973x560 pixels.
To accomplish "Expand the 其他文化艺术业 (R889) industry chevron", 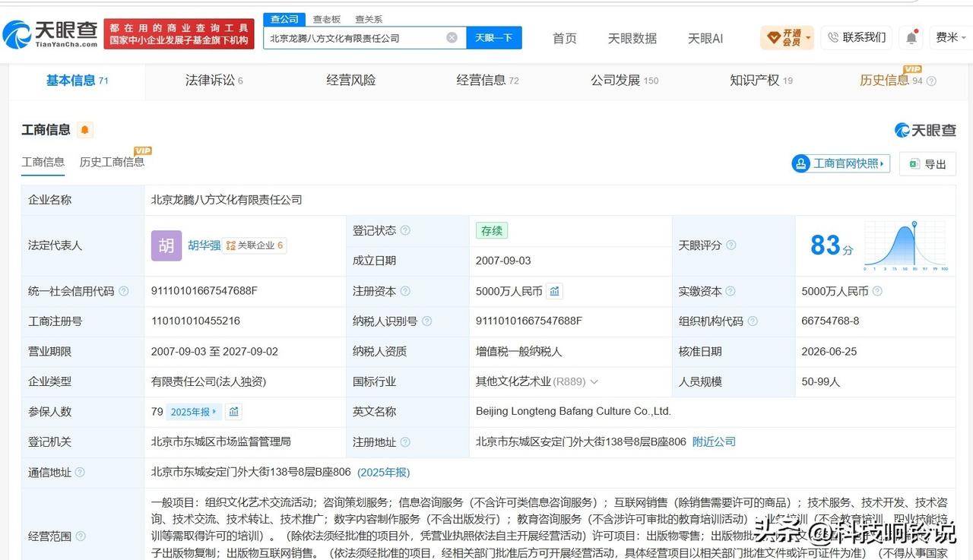I will [x=594, y=382].
